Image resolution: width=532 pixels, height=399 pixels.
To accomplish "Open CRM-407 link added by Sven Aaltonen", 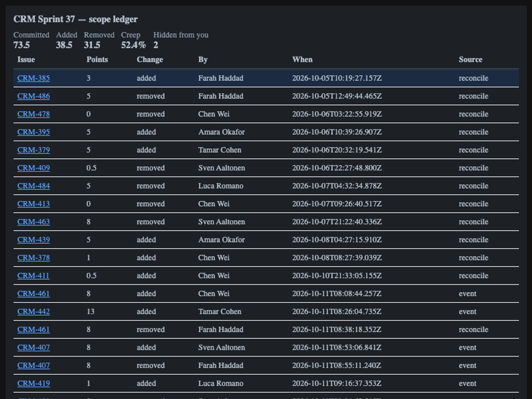I will pyautogui.click(x=34, y=348).
